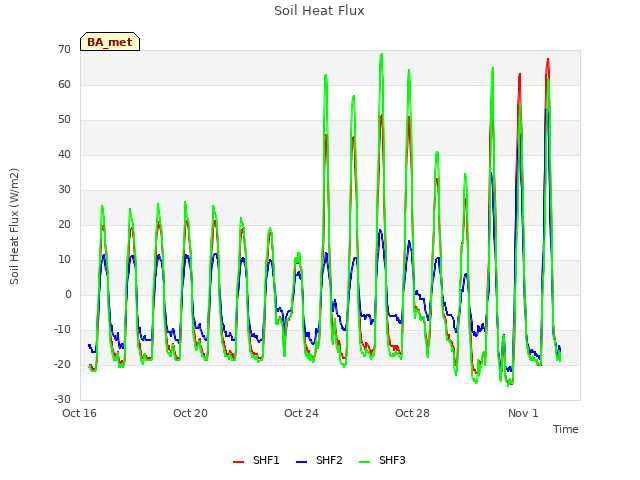Click the 60 y-axis tick label

[64, 84]
